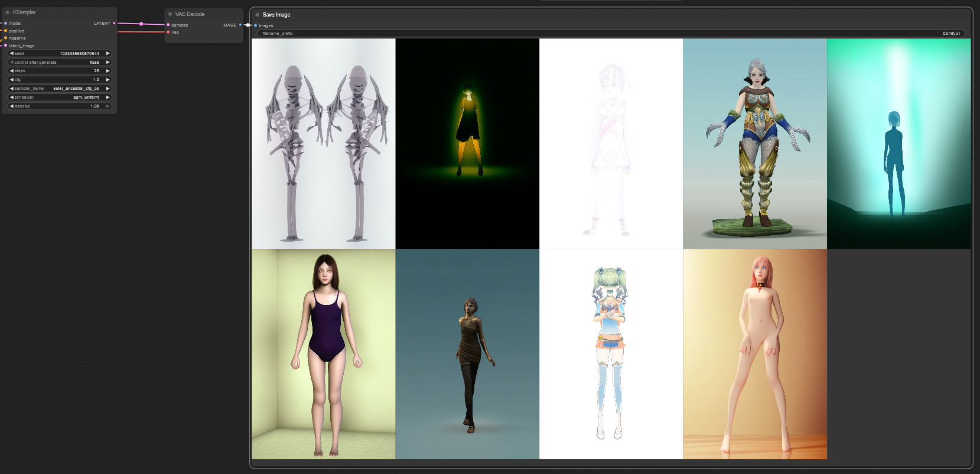980x474 pixels.
Task: Click the LATENT output socket on KSampler
Action: pyautogui.click(x=114, y=24)
